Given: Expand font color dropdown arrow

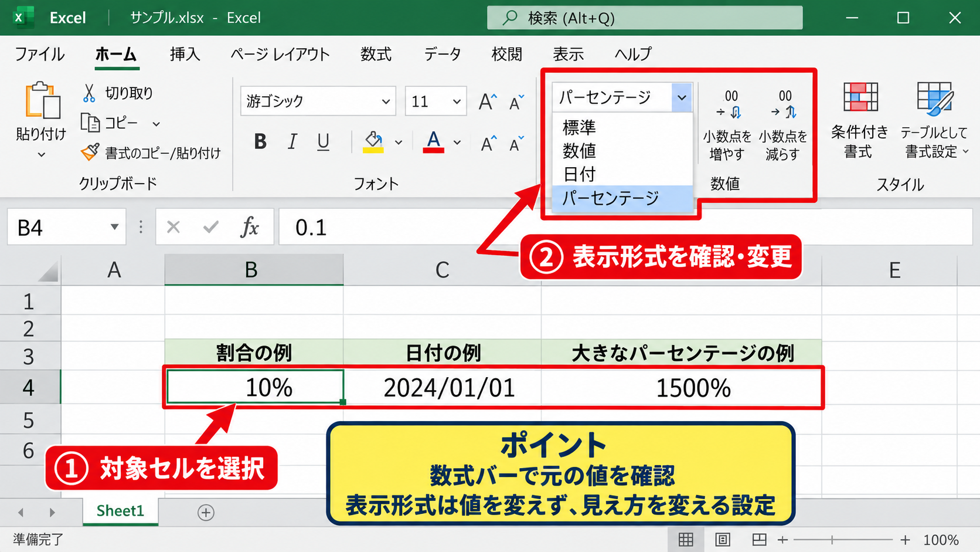Looking at the screenshot, I should [457, 142].
